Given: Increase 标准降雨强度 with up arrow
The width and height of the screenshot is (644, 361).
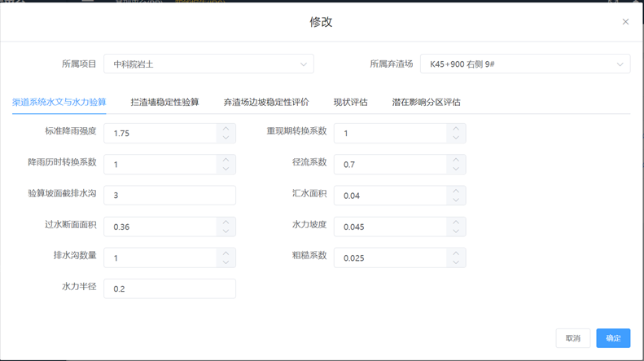Looking at the screenshot, I should click(226, 128).
